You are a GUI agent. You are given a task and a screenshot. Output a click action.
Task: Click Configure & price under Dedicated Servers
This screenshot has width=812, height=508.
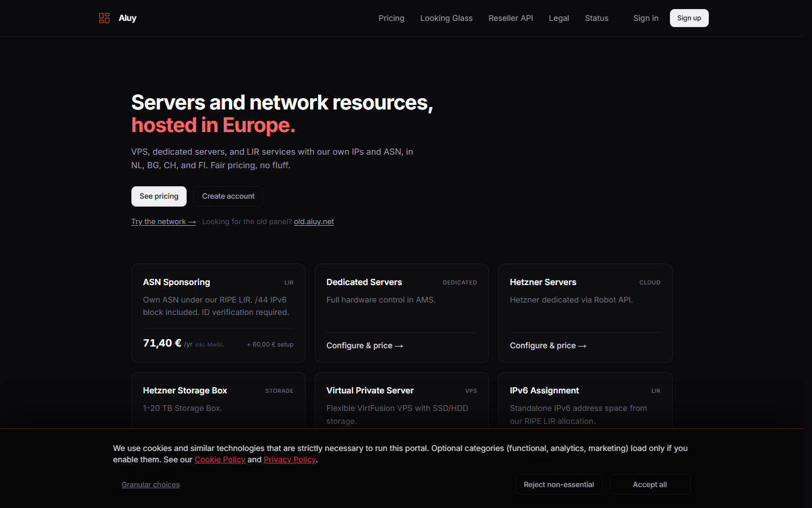365,345
